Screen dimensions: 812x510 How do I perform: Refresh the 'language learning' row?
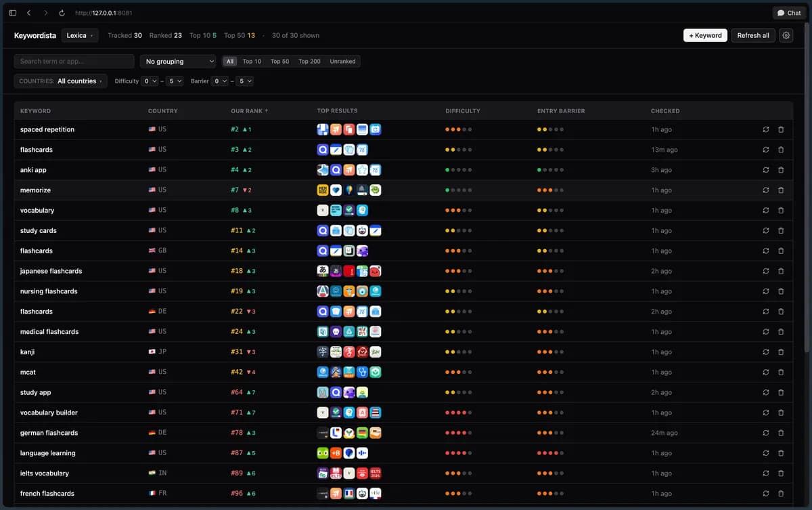766,453
